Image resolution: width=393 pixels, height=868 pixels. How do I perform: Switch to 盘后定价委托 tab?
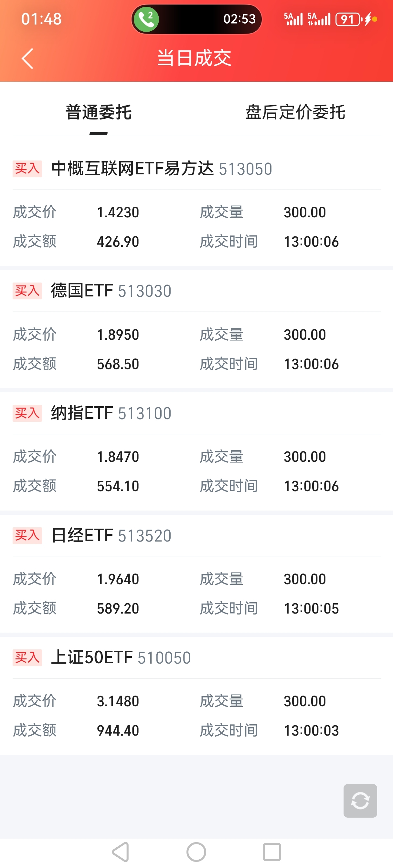pyautogui.click(x=295, y=112)
